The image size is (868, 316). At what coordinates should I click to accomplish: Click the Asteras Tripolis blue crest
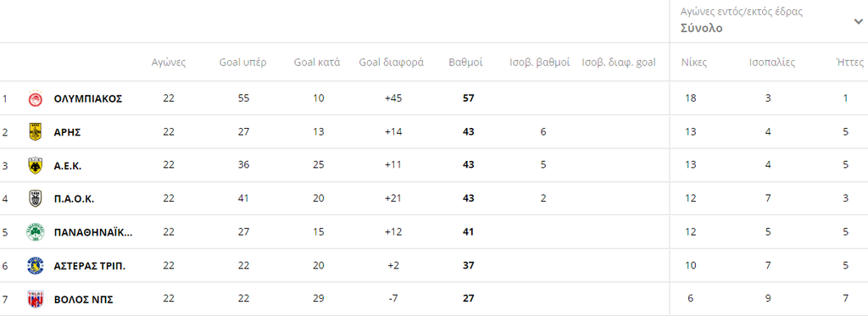35,266
